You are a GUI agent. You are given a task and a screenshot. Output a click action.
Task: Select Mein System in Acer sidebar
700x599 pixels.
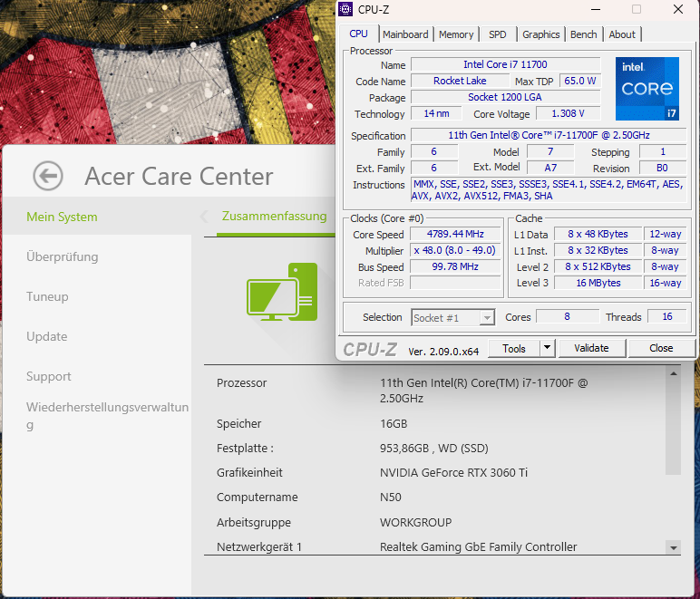[96, 217]
